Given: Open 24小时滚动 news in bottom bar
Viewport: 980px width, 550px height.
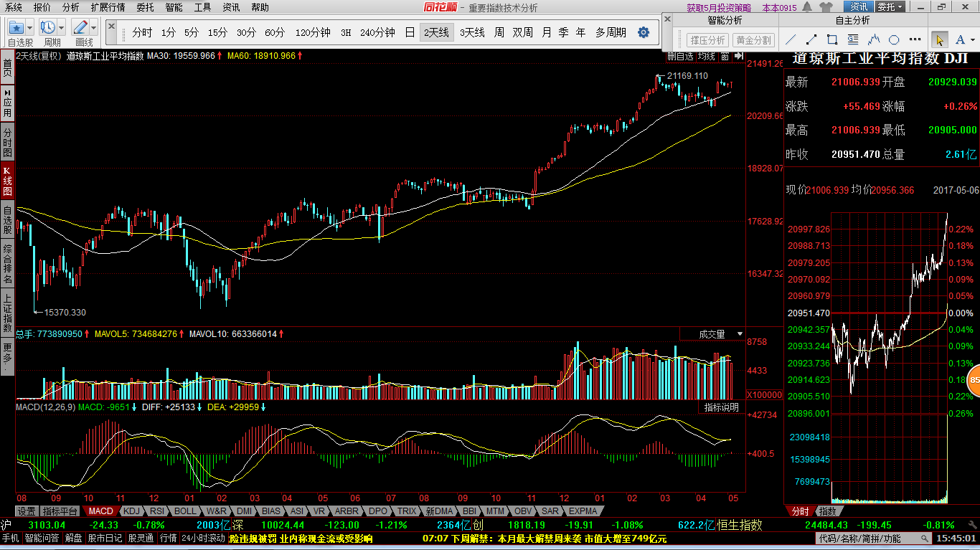Looking at the screenshot, I should [203, 539].
